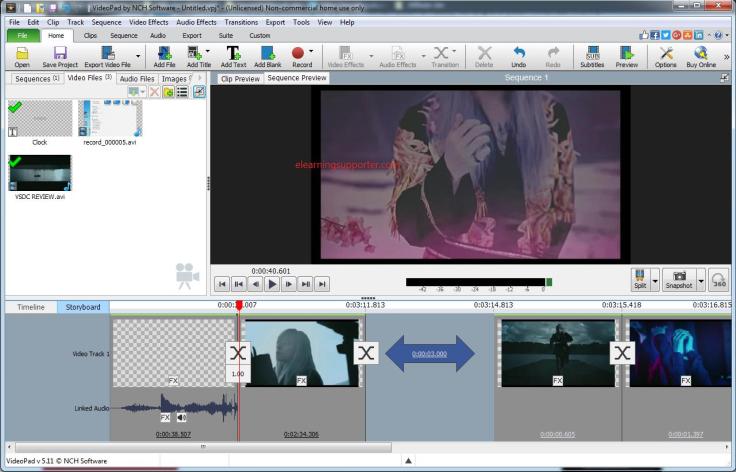Open Video Effects from the toolbar
The height and width of the screenshot is (472, 736).
[x=345, y=57]
